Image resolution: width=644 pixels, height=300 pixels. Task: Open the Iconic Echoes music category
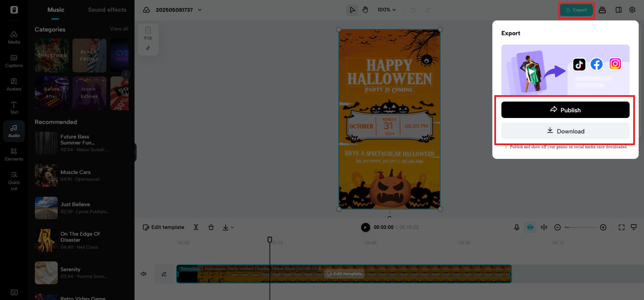(x=89, y=93)
